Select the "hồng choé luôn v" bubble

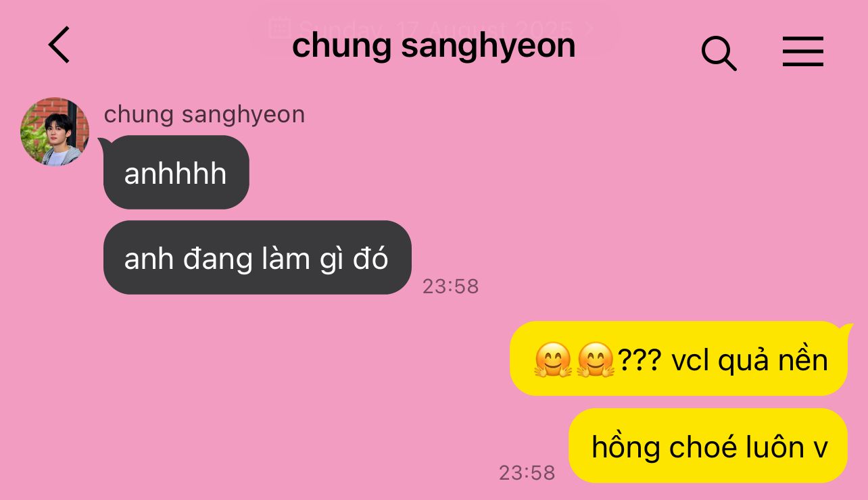point(708,446)
